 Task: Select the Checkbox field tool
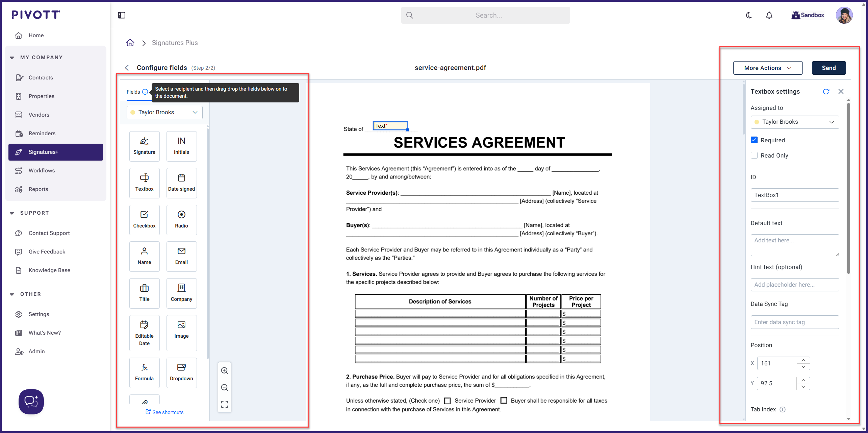[144, 220]
